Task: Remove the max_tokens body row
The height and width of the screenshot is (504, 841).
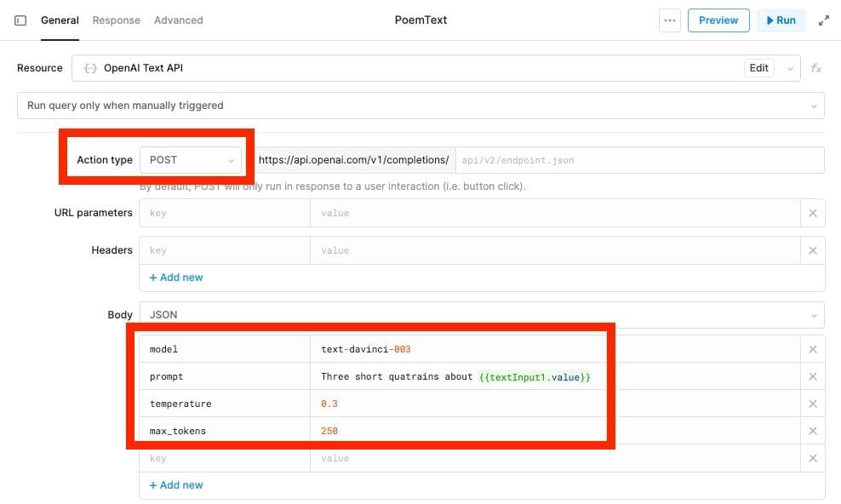Action: click(812, 431)
